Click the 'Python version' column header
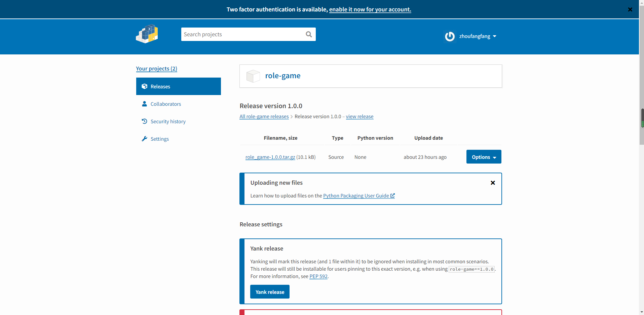Viewport: 644px width, 315px height. tap(375, 138)
